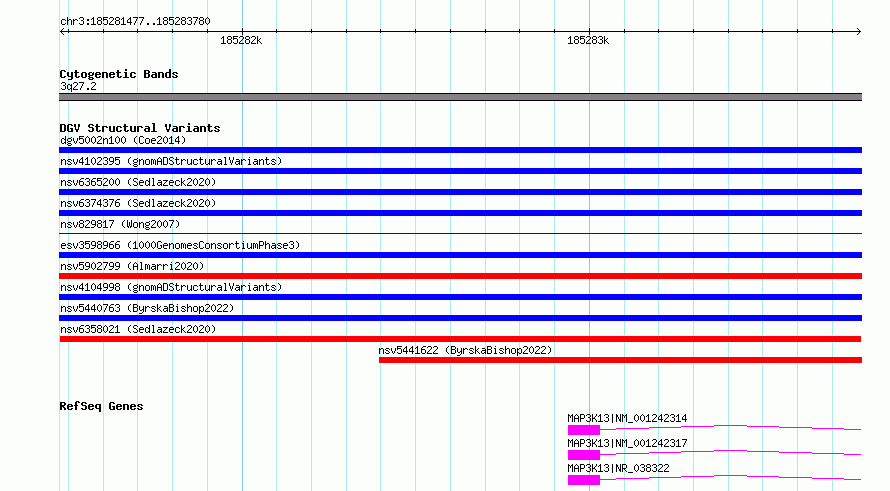Click the 185282k ruler tick label
Image resolution: width=890 pixels, height=491 pixels.
[x=241, y=40]
